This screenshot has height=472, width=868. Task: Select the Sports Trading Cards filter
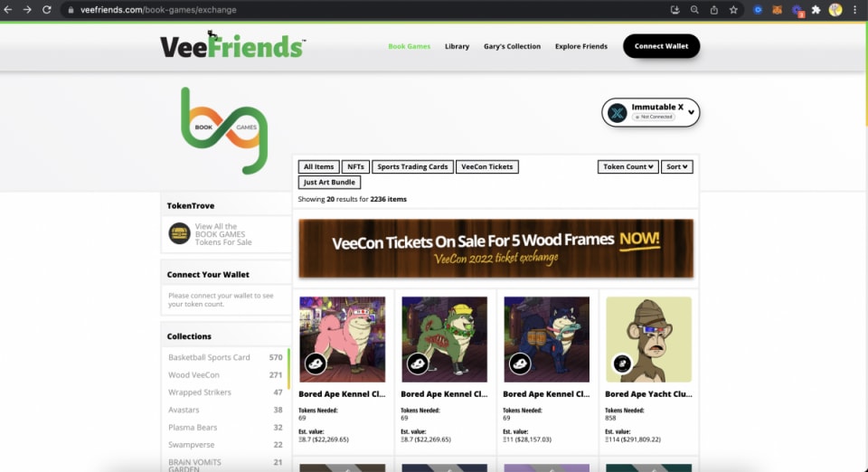coord(412,166)
